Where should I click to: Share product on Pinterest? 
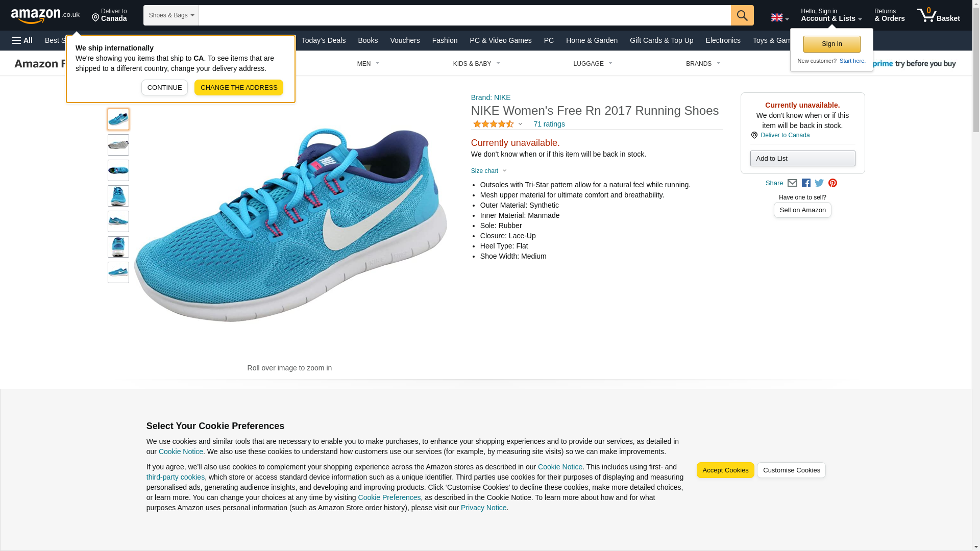tap(832, 183)
